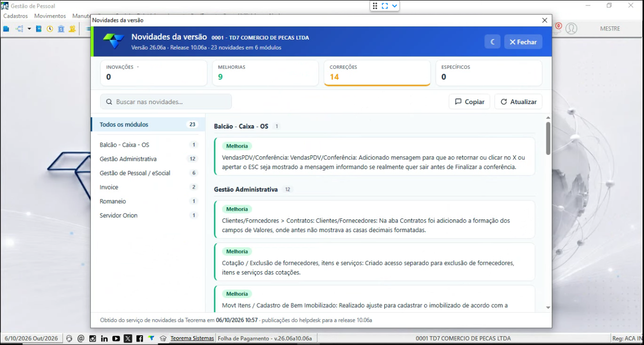Screen dimensions: 644x345
Task: Open the Teorema Sistemas link in the status bar
Action: click(x=192, y=338)
